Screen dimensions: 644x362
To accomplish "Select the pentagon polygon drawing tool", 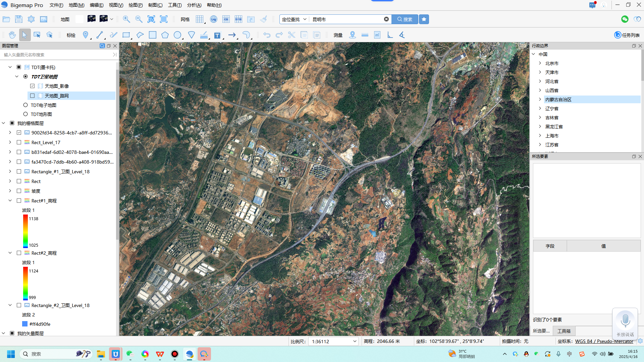I will tap(165, 35).
